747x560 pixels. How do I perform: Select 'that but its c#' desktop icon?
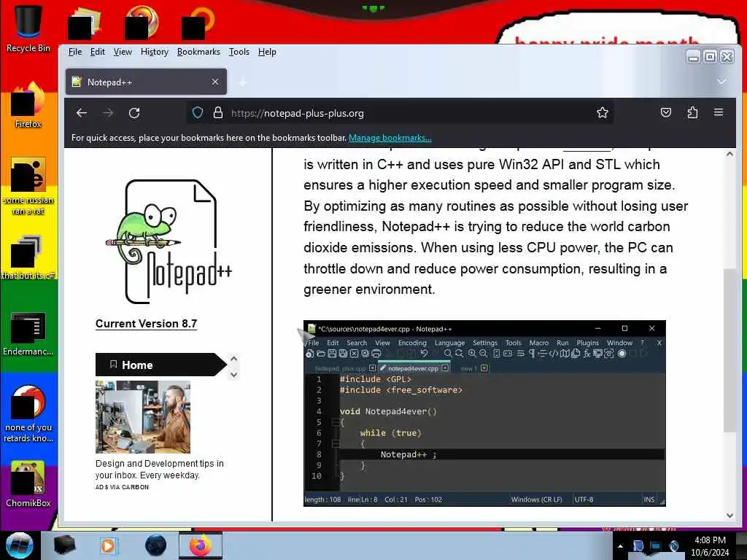pyautogui.click(x=28, y=257)
